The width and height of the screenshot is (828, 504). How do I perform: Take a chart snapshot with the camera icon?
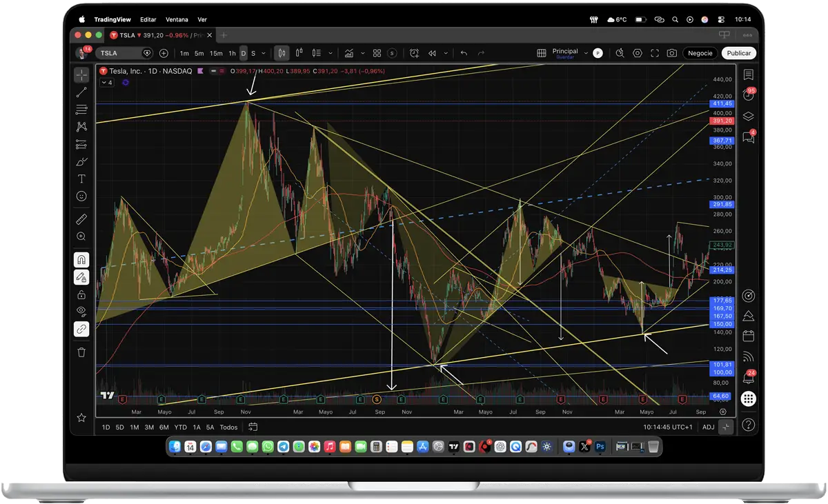click(x=672, y=53)
